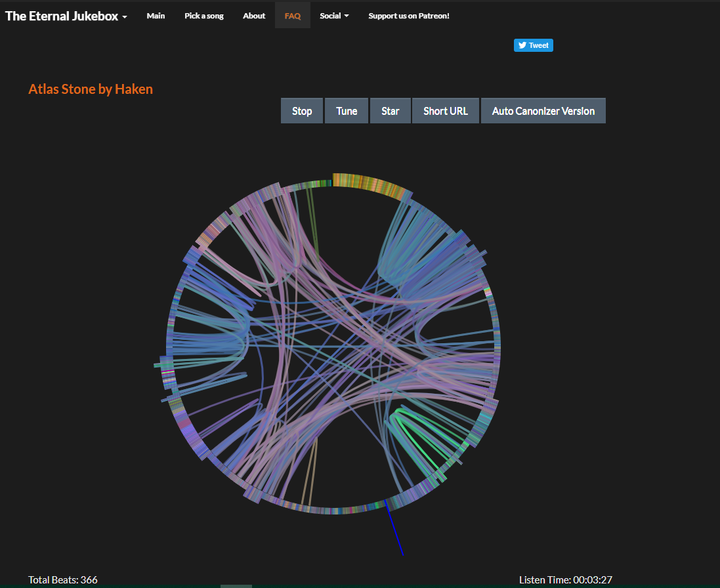Viewport: 720px width, 588px height.
Task: Select the FAQ nav item
Action: point(293,16)
